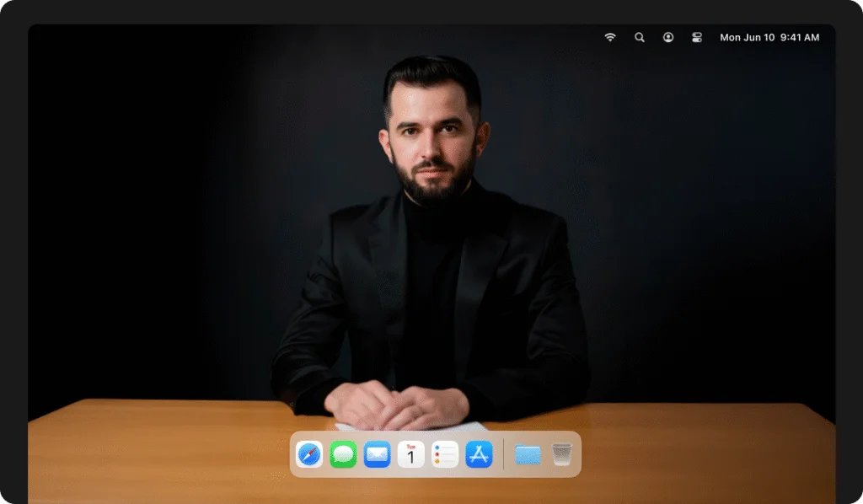Click the man's black turtleneck collar
863x504 pixels.
pos(433,206)
